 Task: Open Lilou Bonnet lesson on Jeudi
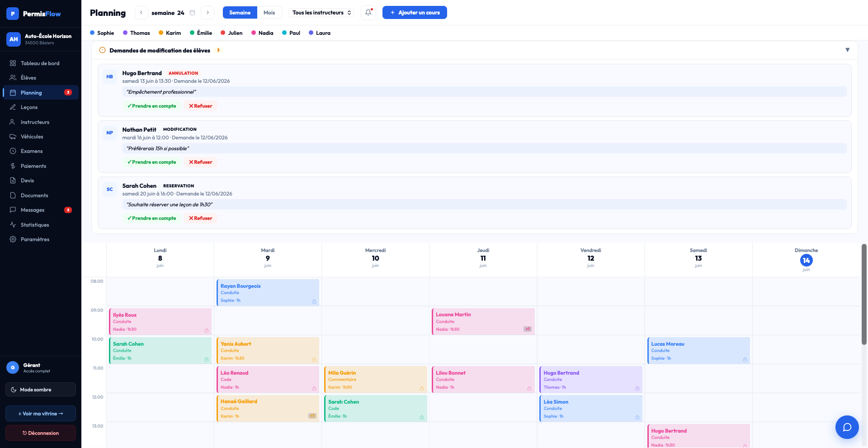pyautogui.click(x=483, y=380)
